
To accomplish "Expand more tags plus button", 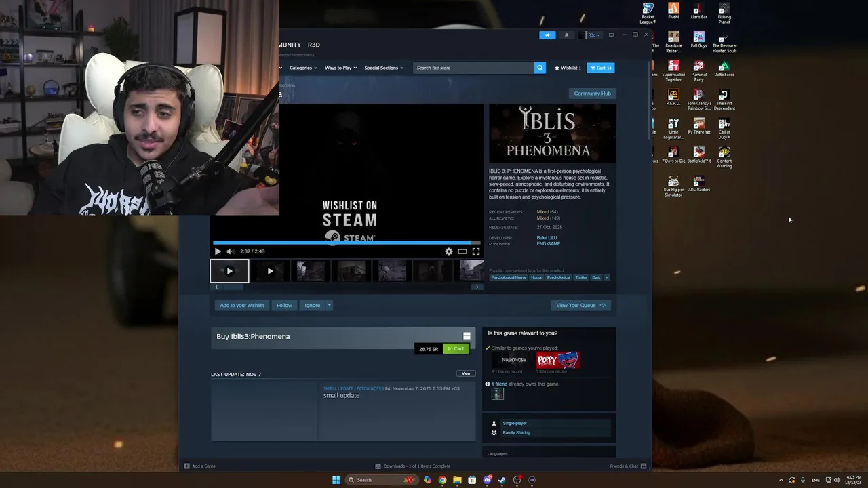I will (x=607, y=277).
